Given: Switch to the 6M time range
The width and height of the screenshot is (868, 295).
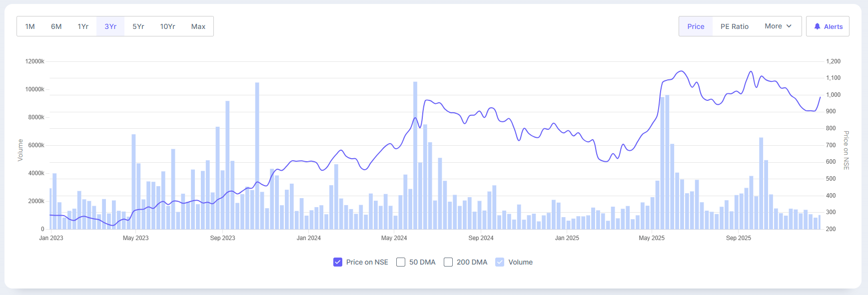Looking at the screenshot, I should [x=56, y=26].
